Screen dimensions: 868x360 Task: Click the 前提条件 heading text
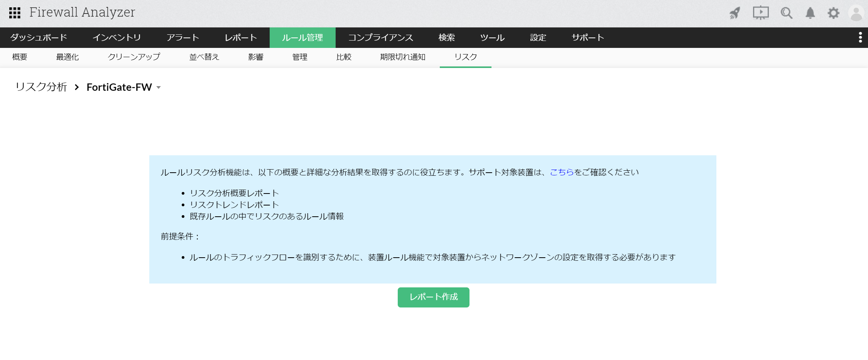point(180,236)
